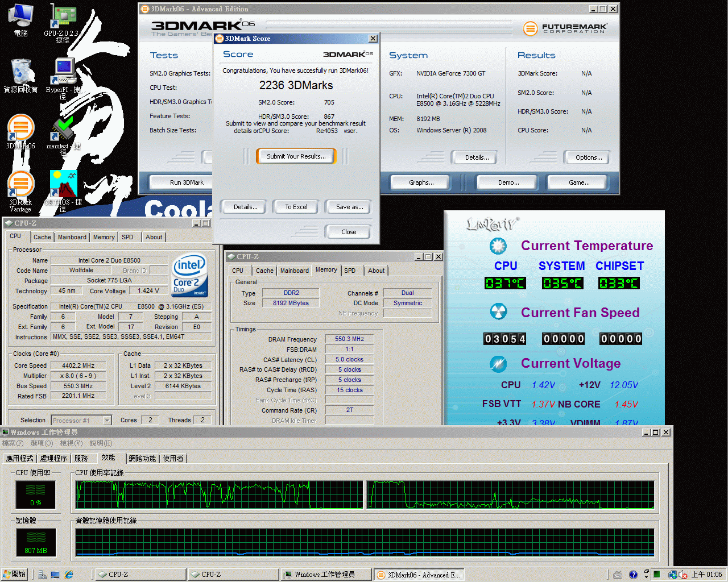Image resolution: width=728 pixels, height=582 pixels.
Task: Switch to About tab in right CPU-Z
Action: pyautogui.click(x=376, y=271)
